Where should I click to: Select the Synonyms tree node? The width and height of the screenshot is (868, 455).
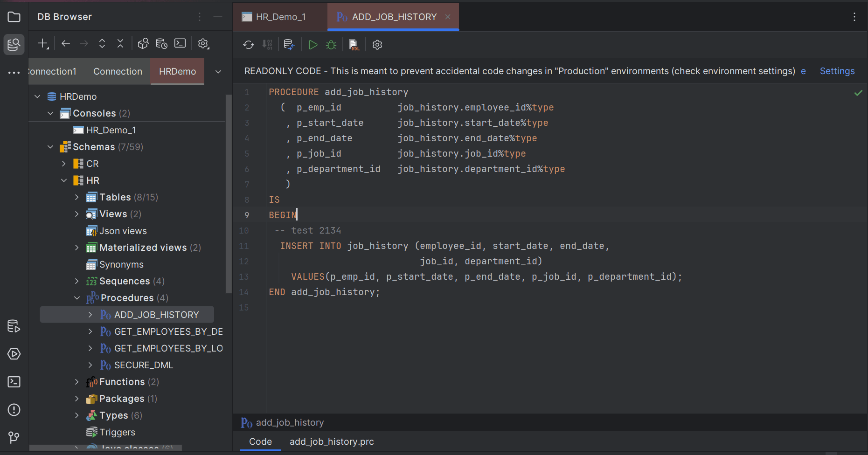pos(121,264)
